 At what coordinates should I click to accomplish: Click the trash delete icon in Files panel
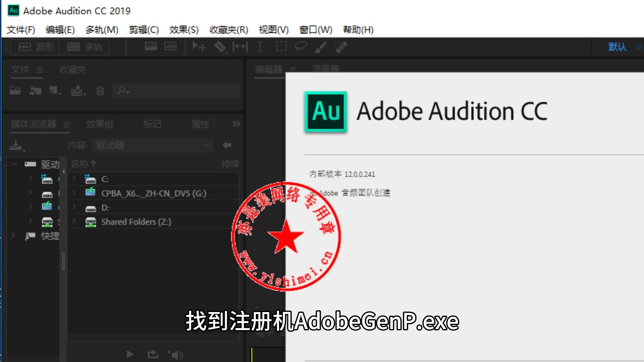point(100,90)
